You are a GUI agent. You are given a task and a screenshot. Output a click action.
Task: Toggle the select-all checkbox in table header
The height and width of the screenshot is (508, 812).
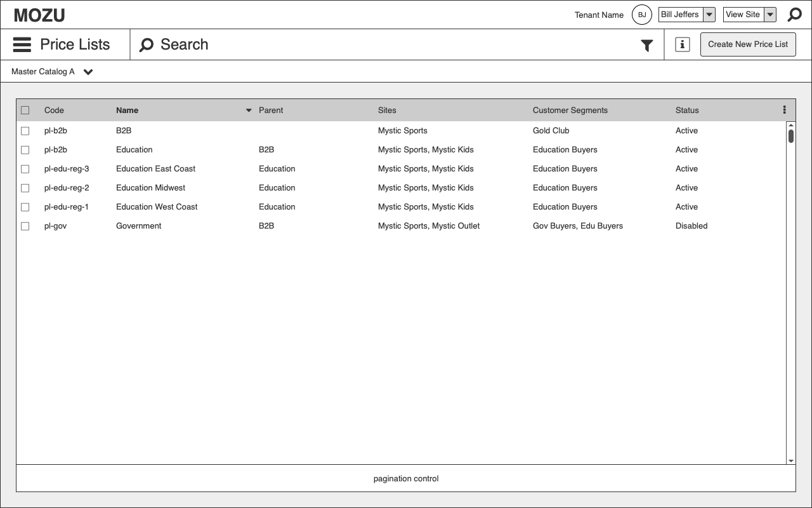[25, 110]
